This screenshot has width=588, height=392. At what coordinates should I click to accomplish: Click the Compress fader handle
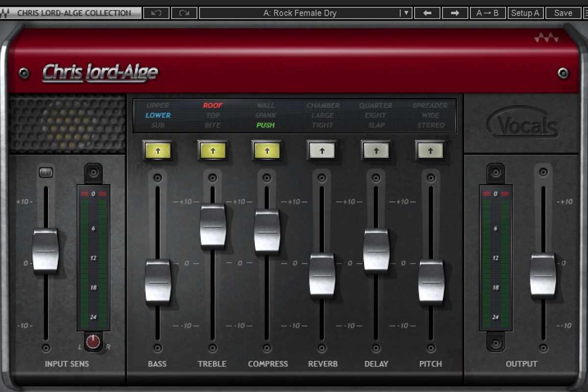click(267, 231)
